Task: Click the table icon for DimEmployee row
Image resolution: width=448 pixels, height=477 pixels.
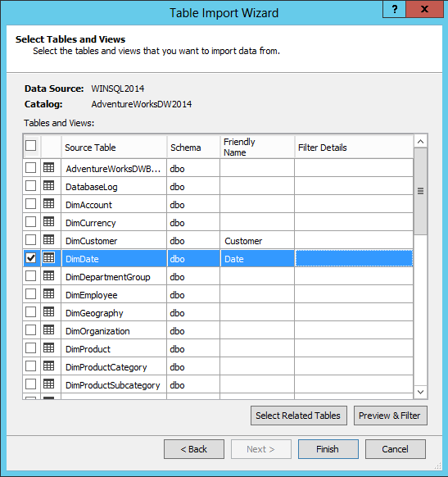Action: (x=48, y=293)
